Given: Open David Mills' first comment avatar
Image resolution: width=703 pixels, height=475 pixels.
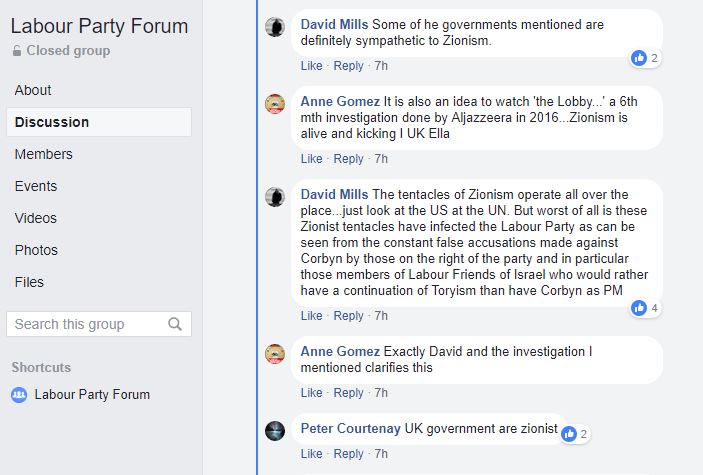Looking at the screenshot, I should [275, 27].
